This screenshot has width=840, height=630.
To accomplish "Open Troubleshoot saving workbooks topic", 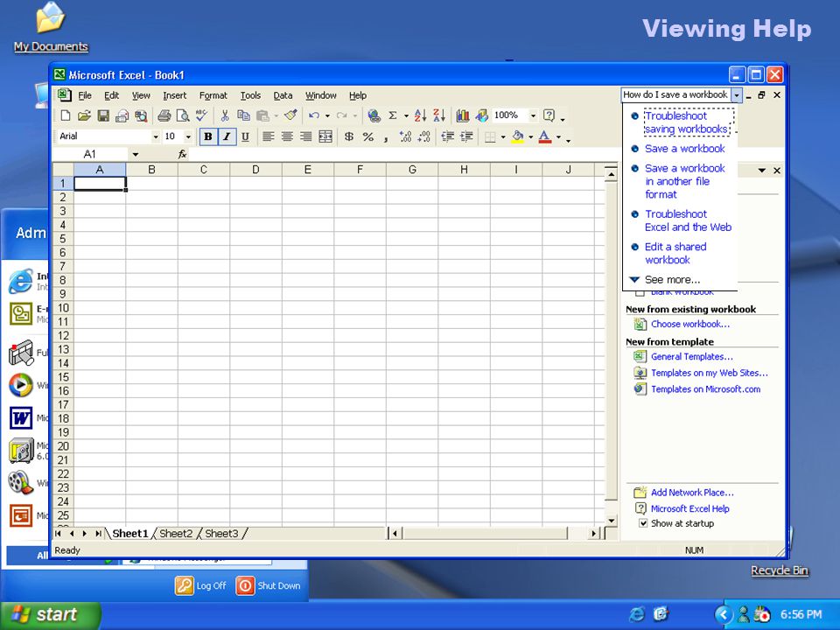I will coord(686,122).
